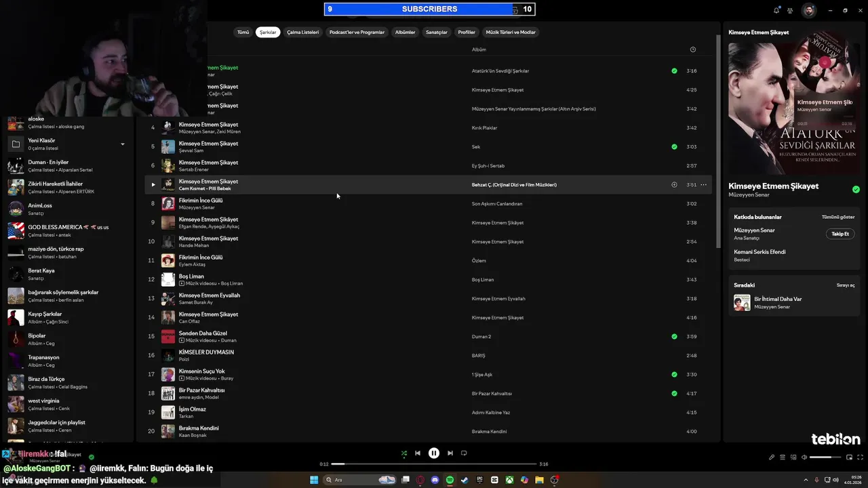This screenshot has height=488, width=868.
Task: Switch to the Tümü filter tab
Action: click(x=243, y=32)
